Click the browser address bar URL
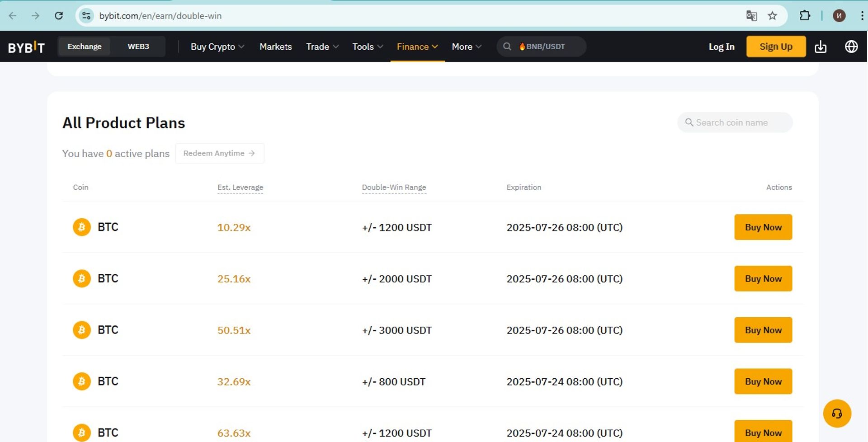The image size is (868, 442). tap(160, 16)
